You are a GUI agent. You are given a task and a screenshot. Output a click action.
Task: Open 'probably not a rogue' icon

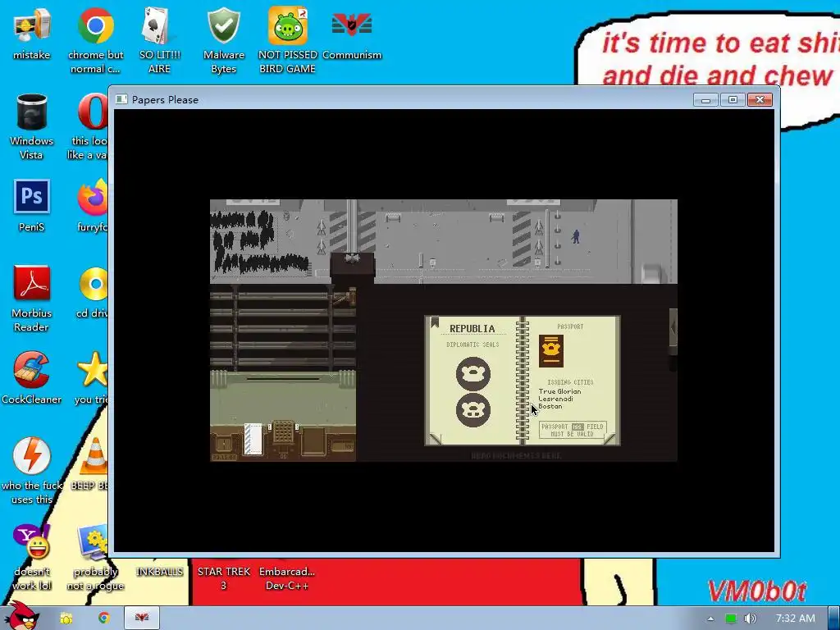pos(95,557)
